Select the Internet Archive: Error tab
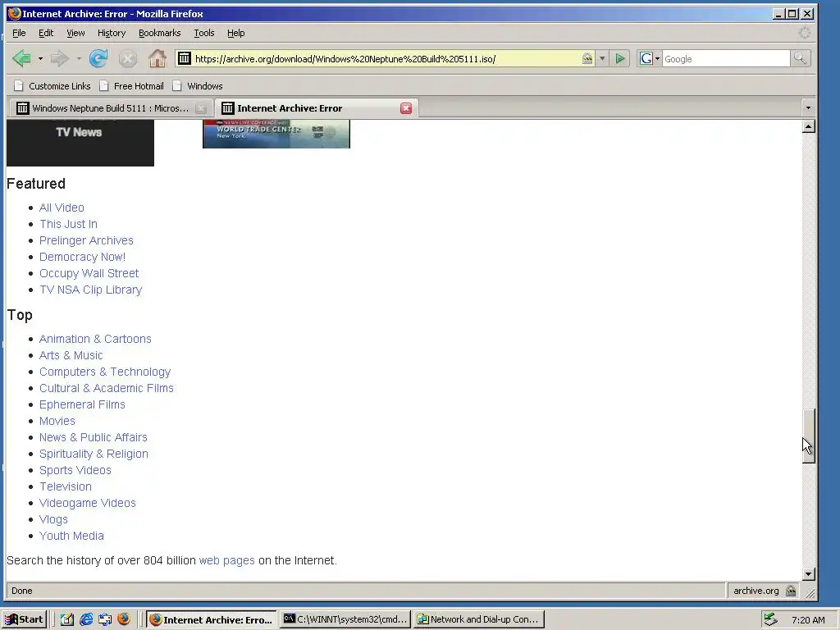The height and width of the screenshot is (630, 840). point(316,108)
